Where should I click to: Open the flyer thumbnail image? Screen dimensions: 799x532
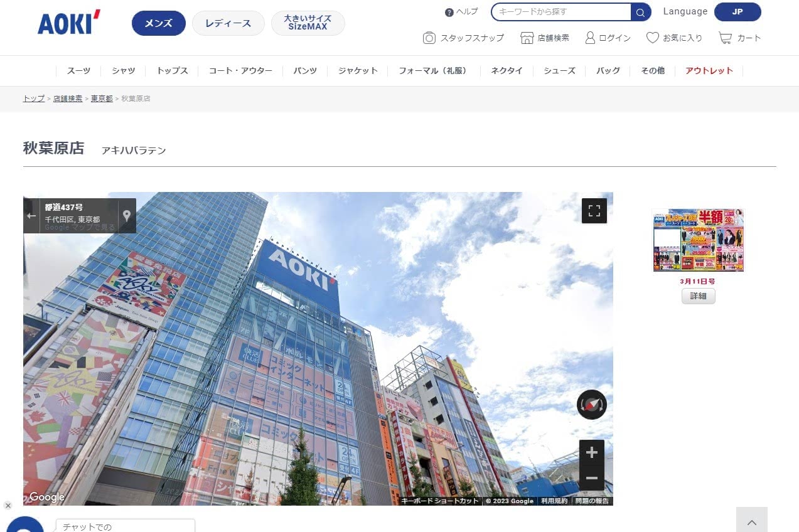click(698, 240)
